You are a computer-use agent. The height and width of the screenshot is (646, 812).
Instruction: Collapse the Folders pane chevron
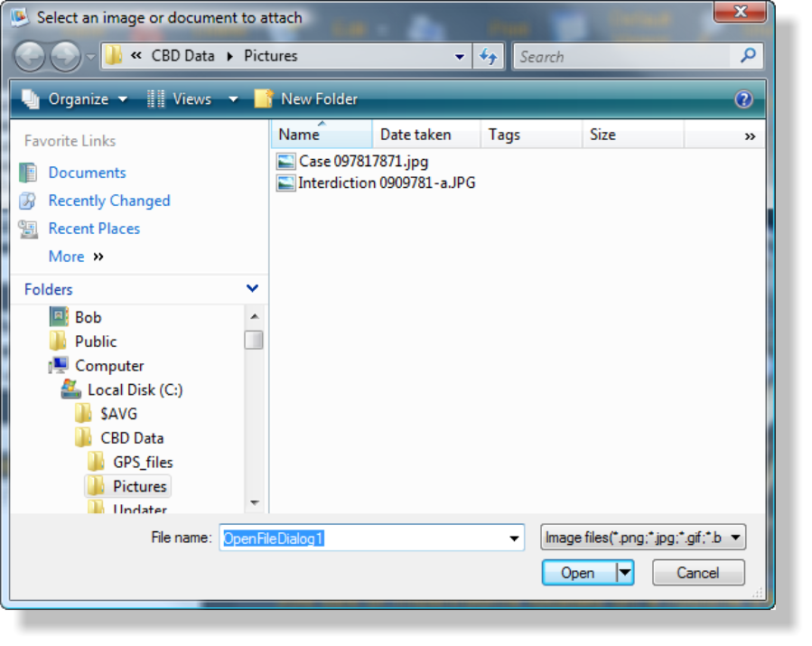(x=252, y=288)
